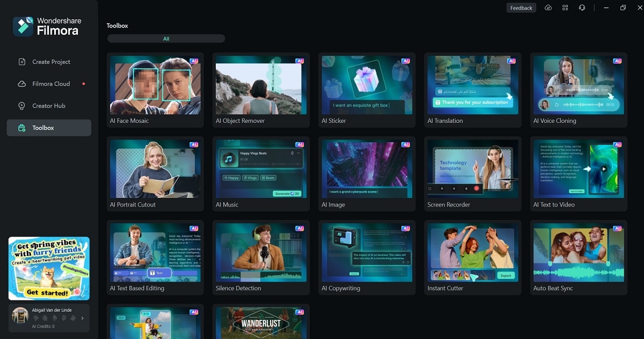The width and height of the screenshot is (644, 339).
Task: Click the Feedback button
Action: pos(521,8)
